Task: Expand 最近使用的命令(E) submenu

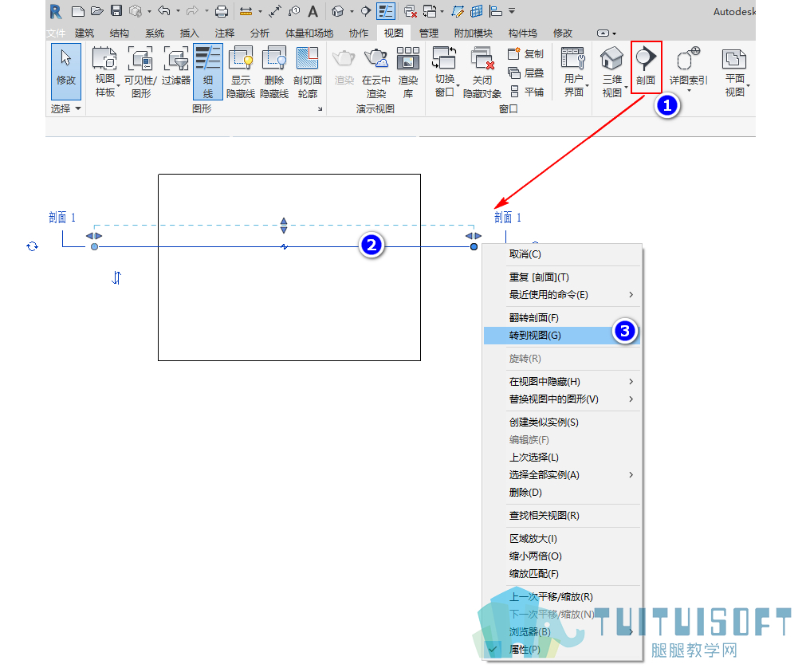Action: pos(561,295)
